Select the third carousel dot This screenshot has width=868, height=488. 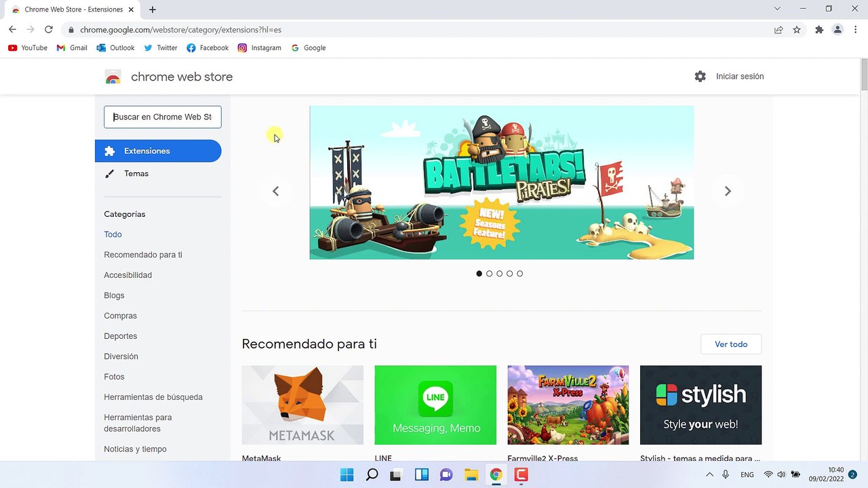(500, 274)
